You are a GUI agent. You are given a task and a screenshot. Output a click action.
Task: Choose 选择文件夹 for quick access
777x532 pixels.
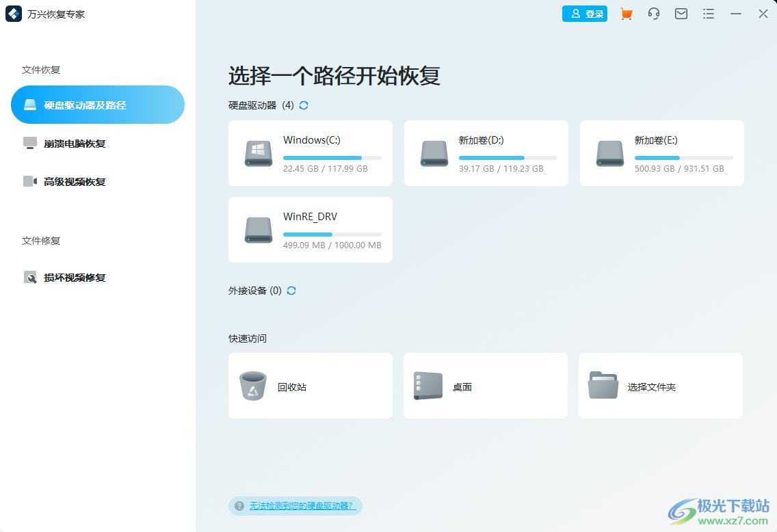click(661, 386)
